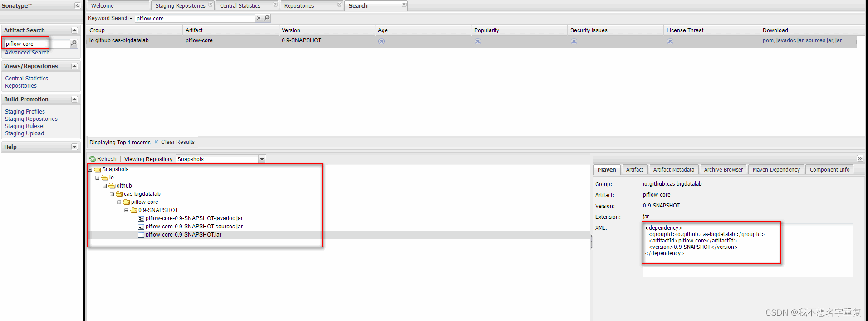Click the Refresh button icon
868x321 pixels.
coord(93,159)
